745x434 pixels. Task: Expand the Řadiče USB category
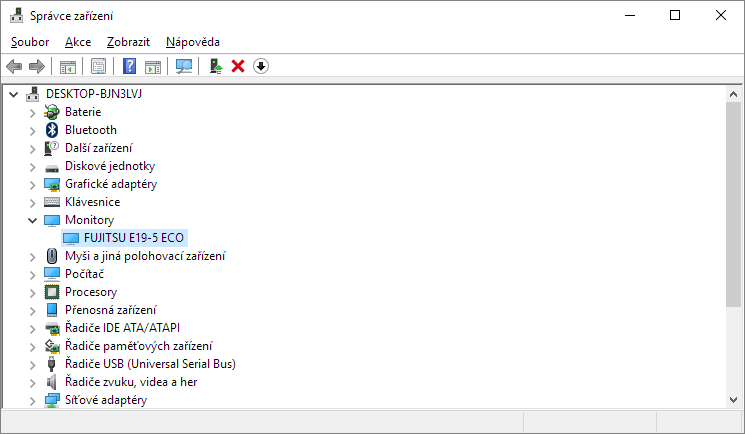[32, 365]
